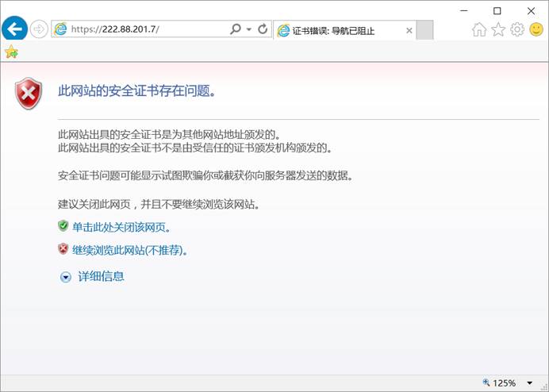549x392 pixels.
Task: Click the magnifier search icon in address bar
Action: [x=235, y=29]
